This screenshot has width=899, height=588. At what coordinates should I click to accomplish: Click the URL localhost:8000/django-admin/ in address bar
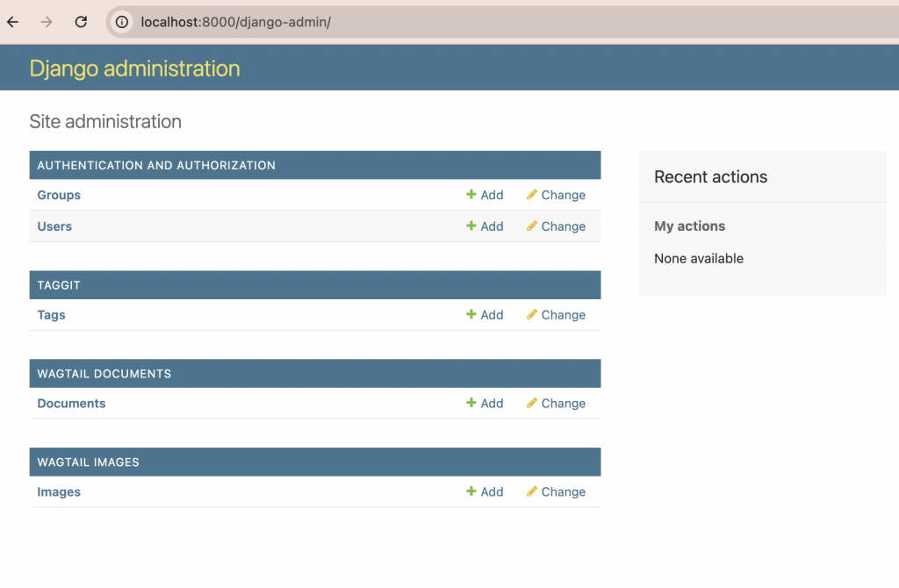[235, 22]
